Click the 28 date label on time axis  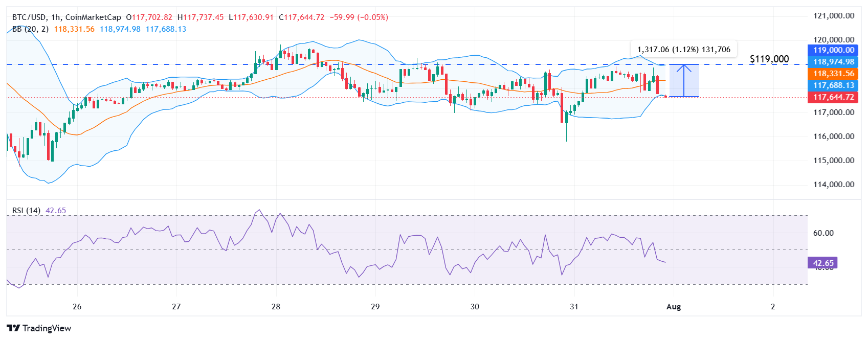(x=276, y=307)
